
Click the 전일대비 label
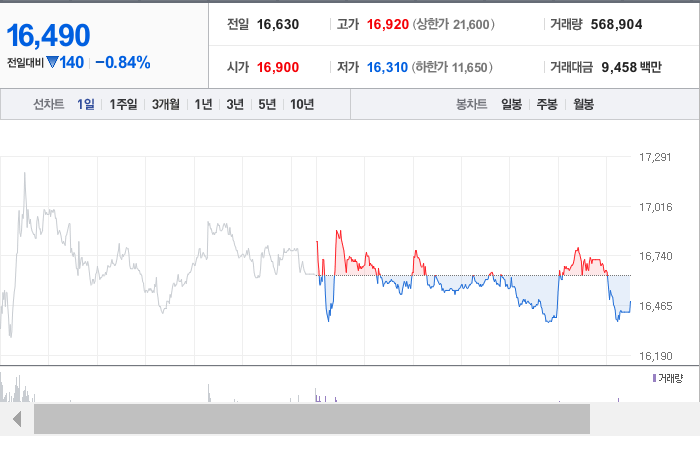pyautogui.click(x=25, y=62)
